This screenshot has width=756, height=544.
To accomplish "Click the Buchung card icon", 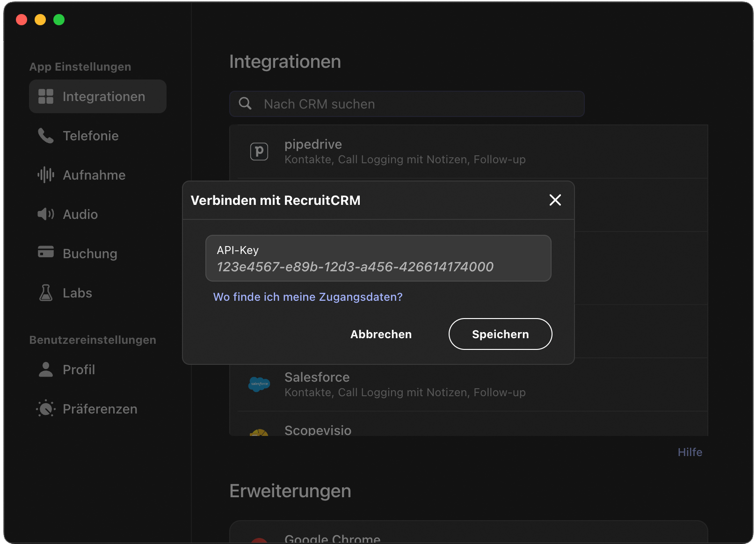I will tap(46, 252).
